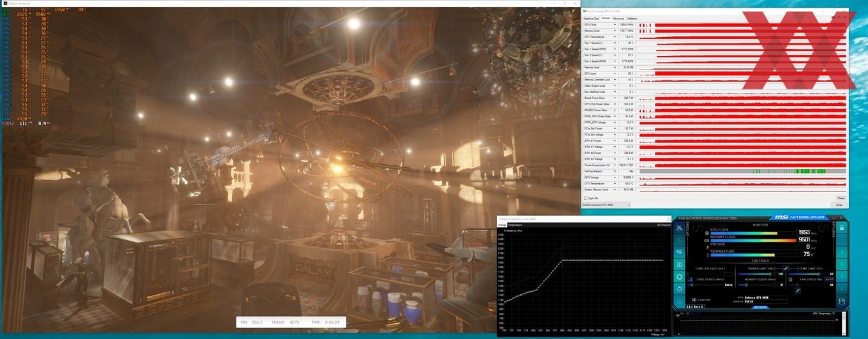The height and width of the screenshot is (339, 868).
Task: Click the GPU-Z title bar app icon
Action: click(x=585, y=11)
